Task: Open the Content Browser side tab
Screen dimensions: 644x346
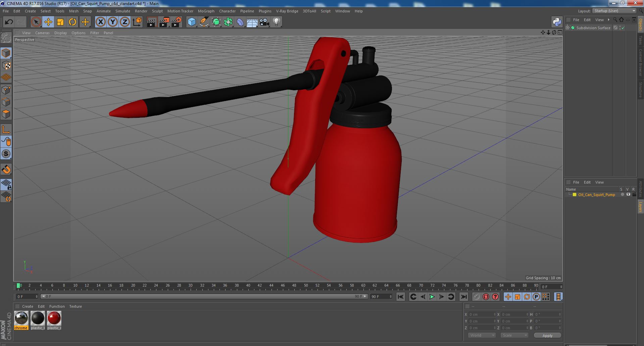Action: 640,62
